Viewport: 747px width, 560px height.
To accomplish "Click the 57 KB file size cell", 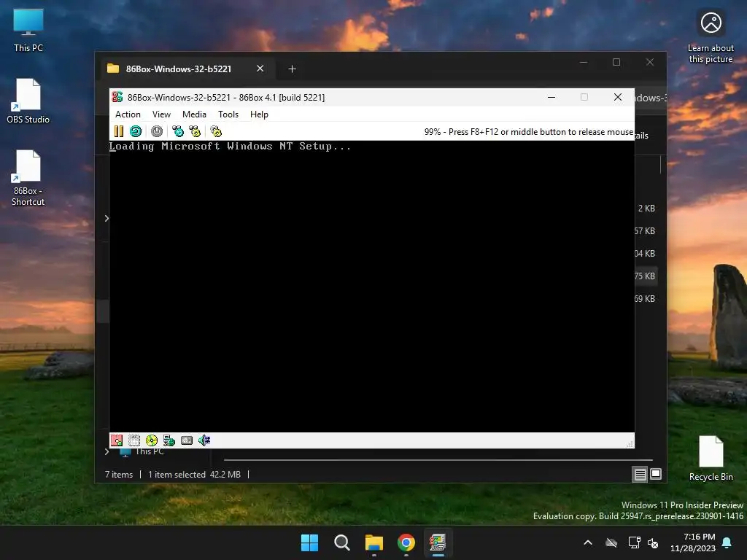I will coord(645,231).
